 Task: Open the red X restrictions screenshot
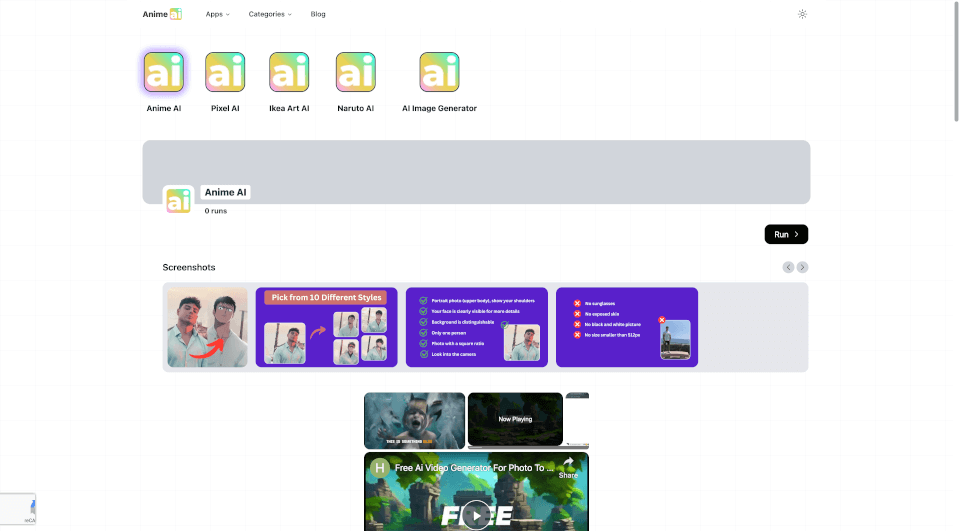(627, 328)
